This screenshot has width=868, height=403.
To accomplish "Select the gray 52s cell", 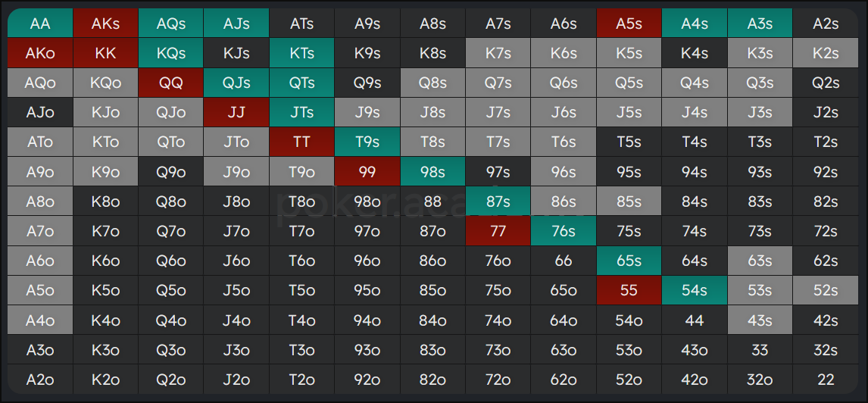I will tap(826, 291).
